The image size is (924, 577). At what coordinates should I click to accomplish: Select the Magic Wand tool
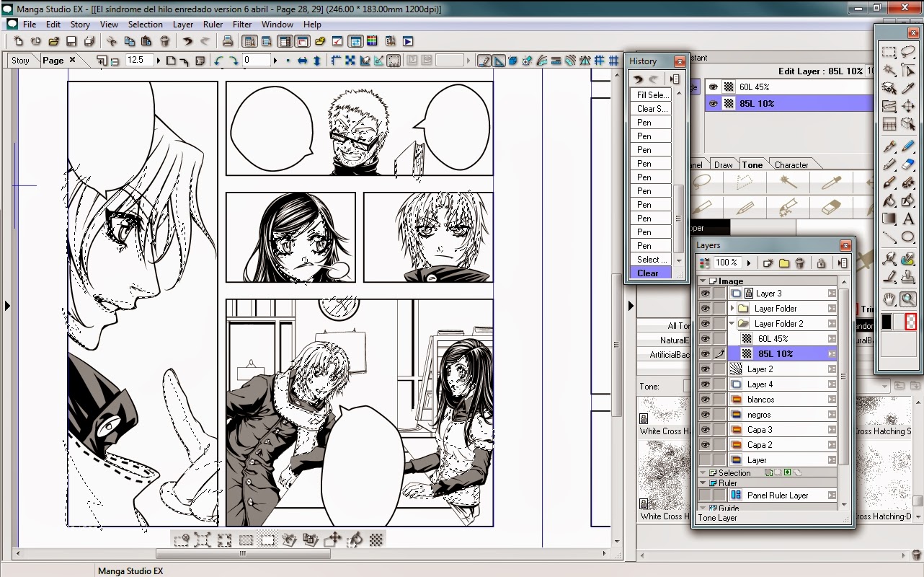pyautogui.click(x=889, y=69)
